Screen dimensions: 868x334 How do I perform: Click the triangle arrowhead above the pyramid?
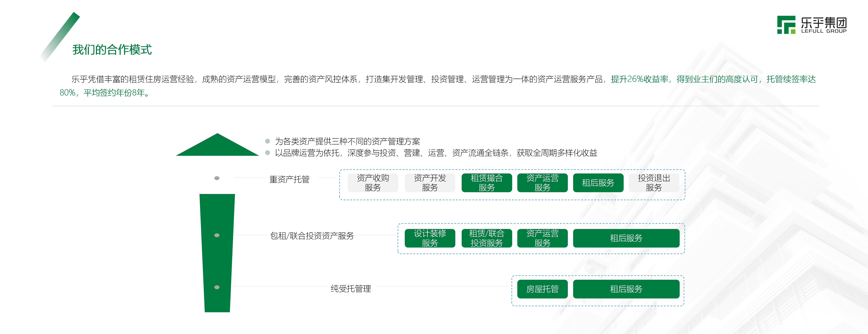pyautogui.click(x=217, y=149)
